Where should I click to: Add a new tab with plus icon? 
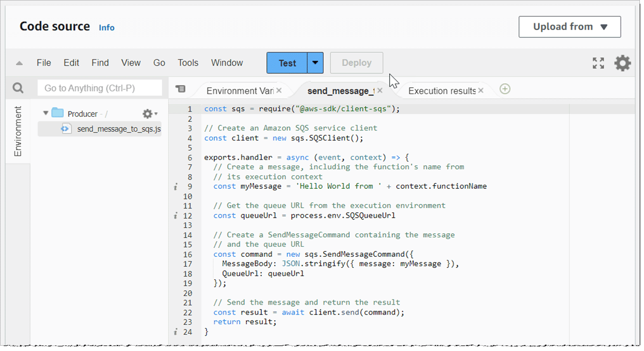(505, 89)
